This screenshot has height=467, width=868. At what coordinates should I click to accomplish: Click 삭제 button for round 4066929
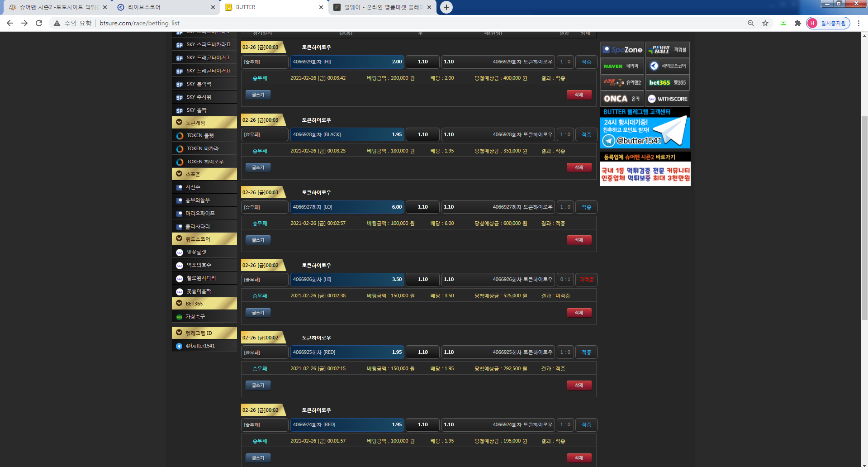[x=579, y=95]
